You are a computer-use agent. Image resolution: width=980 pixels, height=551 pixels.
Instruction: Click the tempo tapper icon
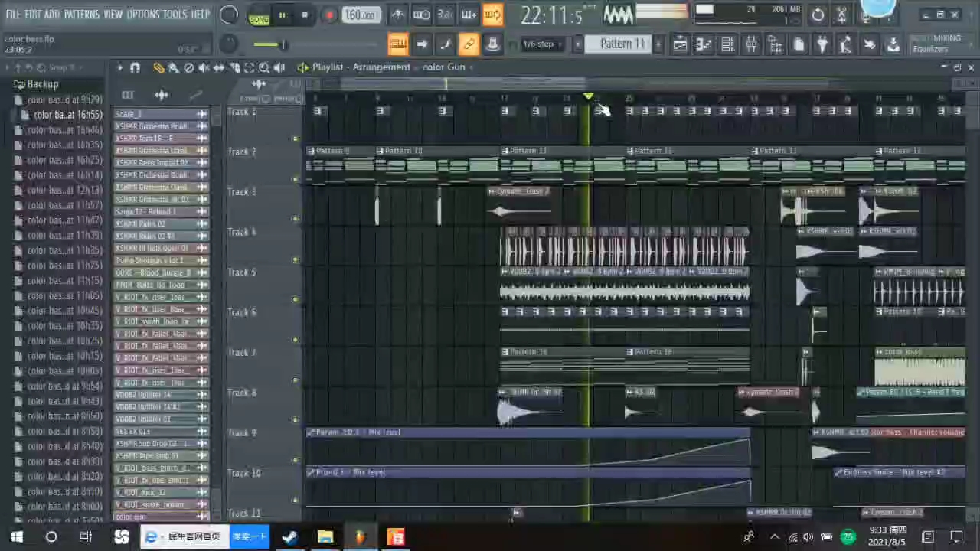click(x=846, y=45)
